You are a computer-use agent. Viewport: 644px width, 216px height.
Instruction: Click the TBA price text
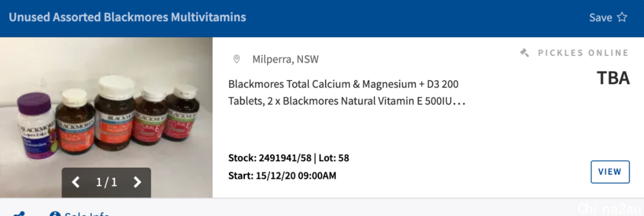click(613, 78)
